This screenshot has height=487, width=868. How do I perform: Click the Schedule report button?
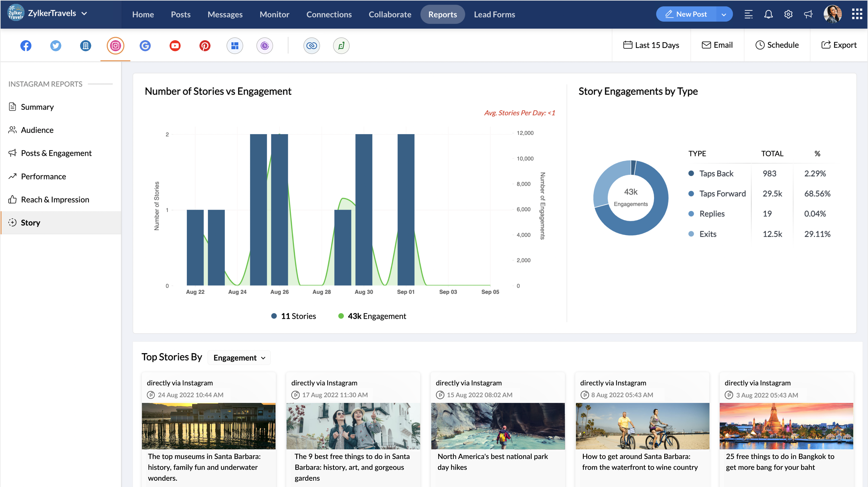[x=777, y=45]
